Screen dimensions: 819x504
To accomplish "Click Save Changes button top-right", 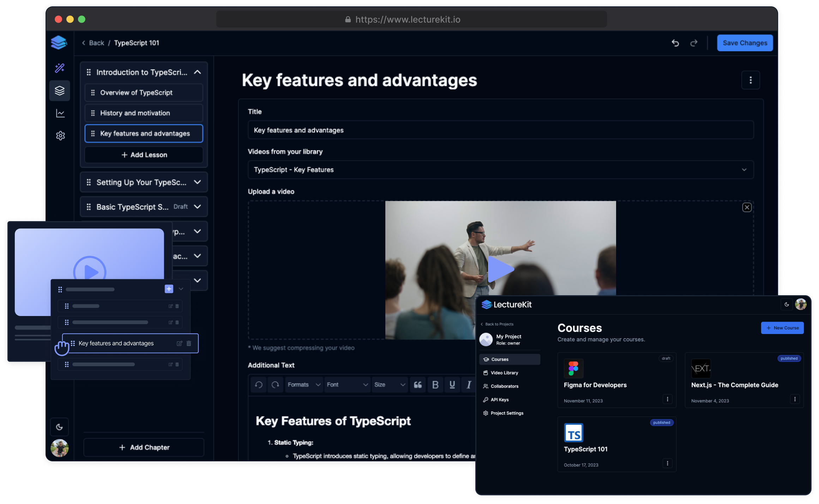I will click(x=743, y=43).
